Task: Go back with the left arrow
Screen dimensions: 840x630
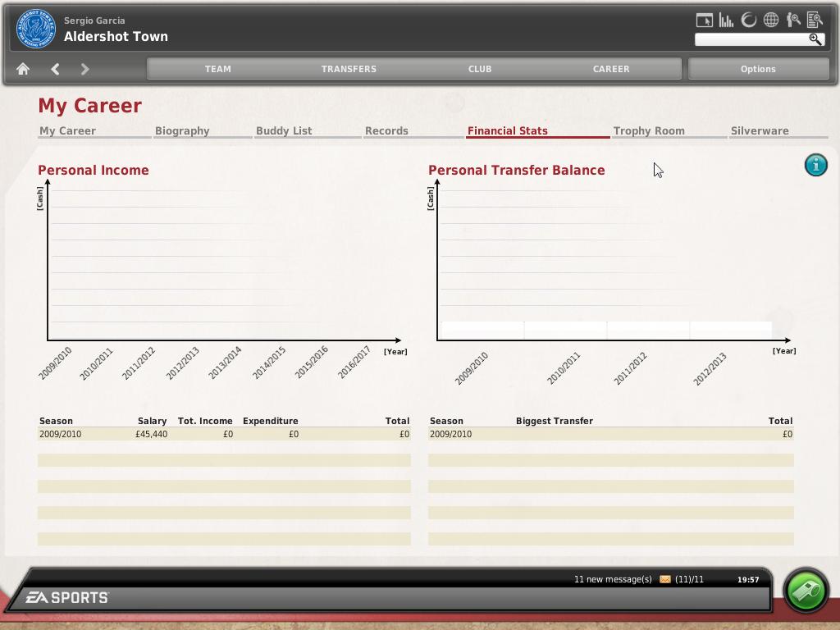Action: pos(55,70)
